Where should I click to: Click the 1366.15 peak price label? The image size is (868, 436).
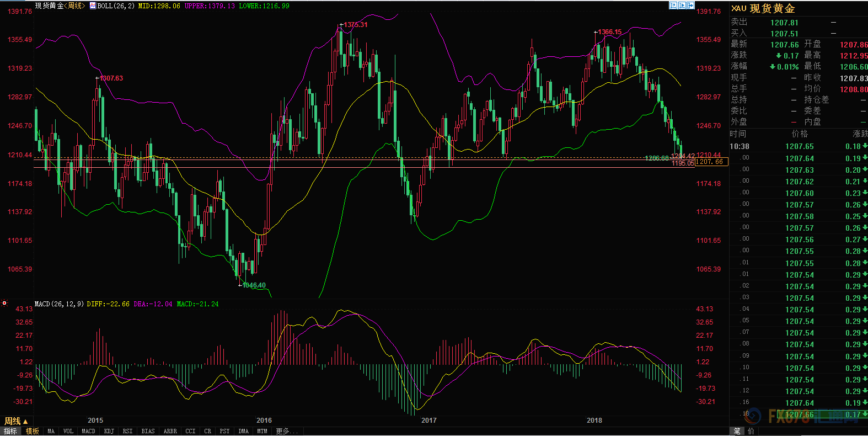(x=610, y=32)
